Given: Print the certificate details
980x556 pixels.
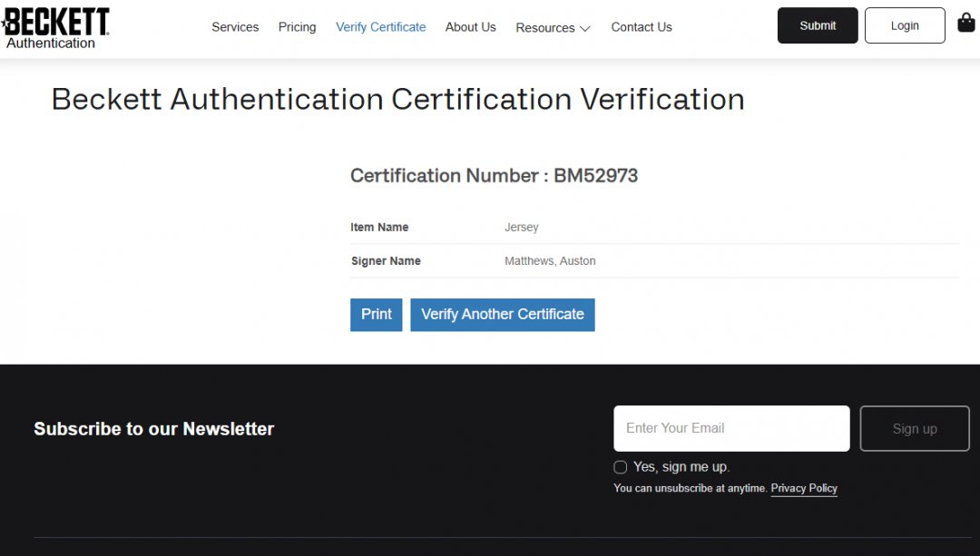Looking at the screenshot, I should (376, 315).
